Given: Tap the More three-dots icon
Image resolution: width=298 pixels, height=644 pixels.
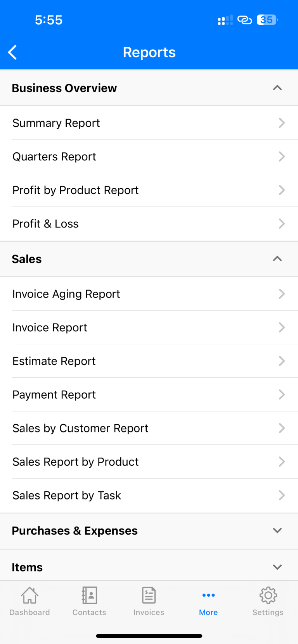Looking at the screenshot, I should pyautogui.click(x=208, y=596).
